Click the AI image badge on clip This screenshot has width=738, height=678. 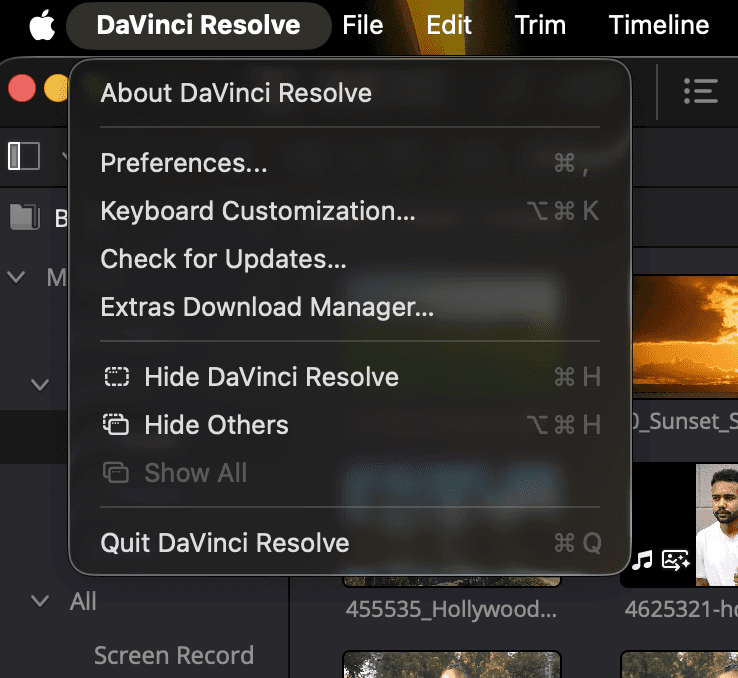coord(675,560)
